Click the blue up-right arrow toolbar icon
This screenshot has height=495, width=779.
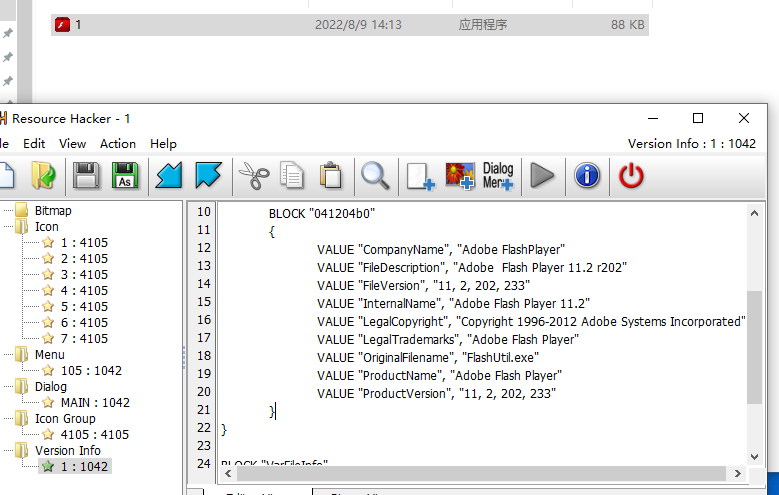208,175
